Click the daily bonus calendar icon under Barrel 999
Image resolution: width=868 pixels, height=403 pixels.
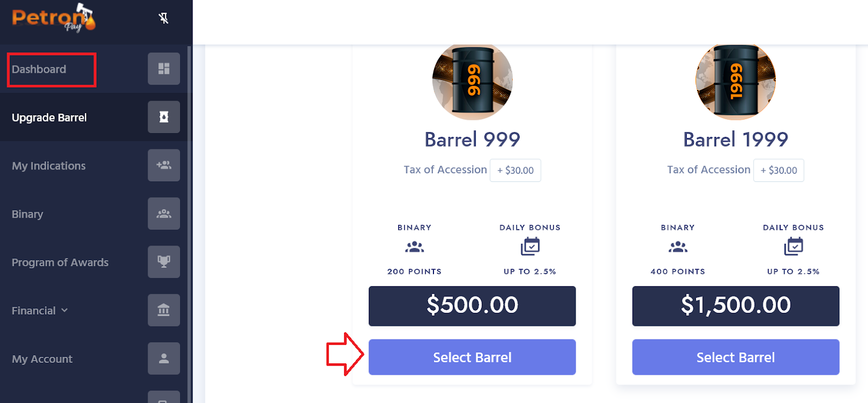click(530, 247)
